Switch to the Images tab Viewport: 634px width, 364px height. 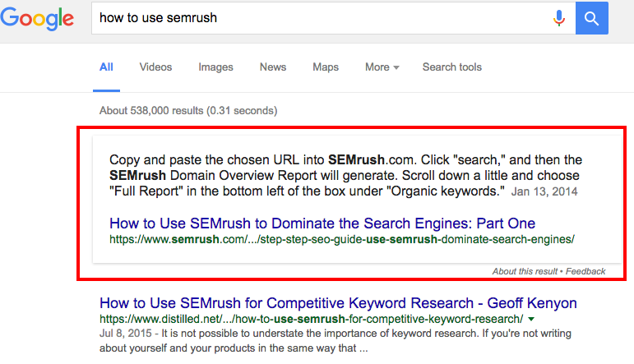pyautogui.click(x=215, y=67)
